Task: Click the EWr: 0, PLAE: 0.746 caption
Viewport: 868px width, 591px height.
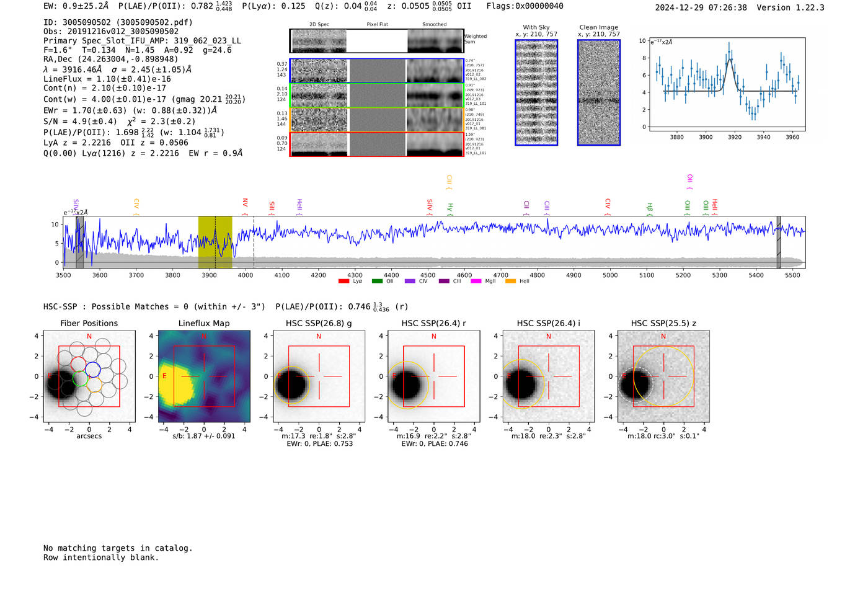Action: click(x=433, y=444)
